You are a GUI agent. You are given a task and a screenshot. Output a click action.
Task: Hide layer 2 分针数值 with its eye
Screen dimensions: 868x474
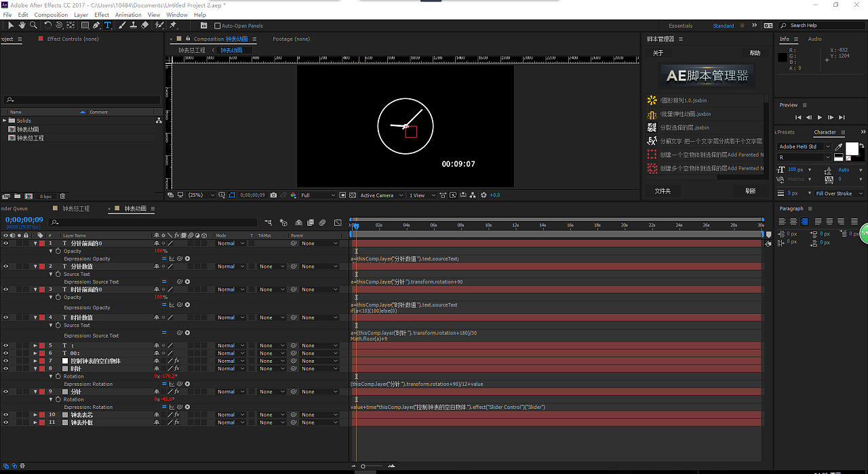(5, 266)
